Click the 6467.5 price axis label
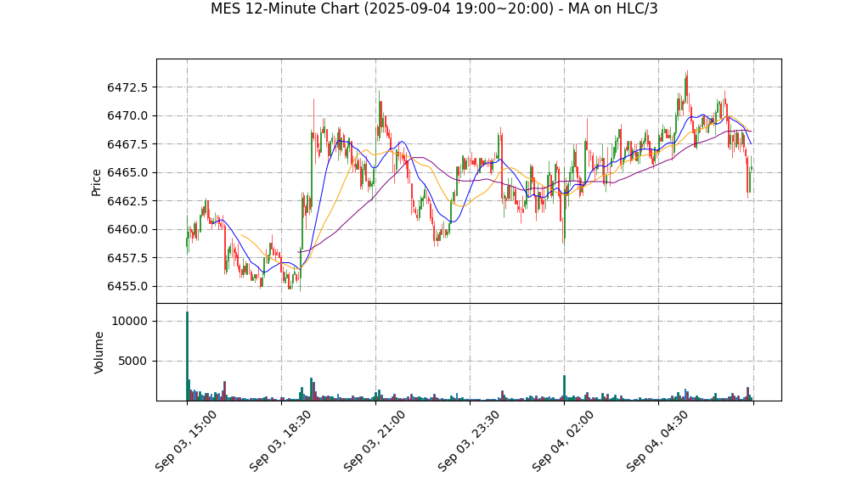This screenshot has height=488, width=868. click(127, 144)
